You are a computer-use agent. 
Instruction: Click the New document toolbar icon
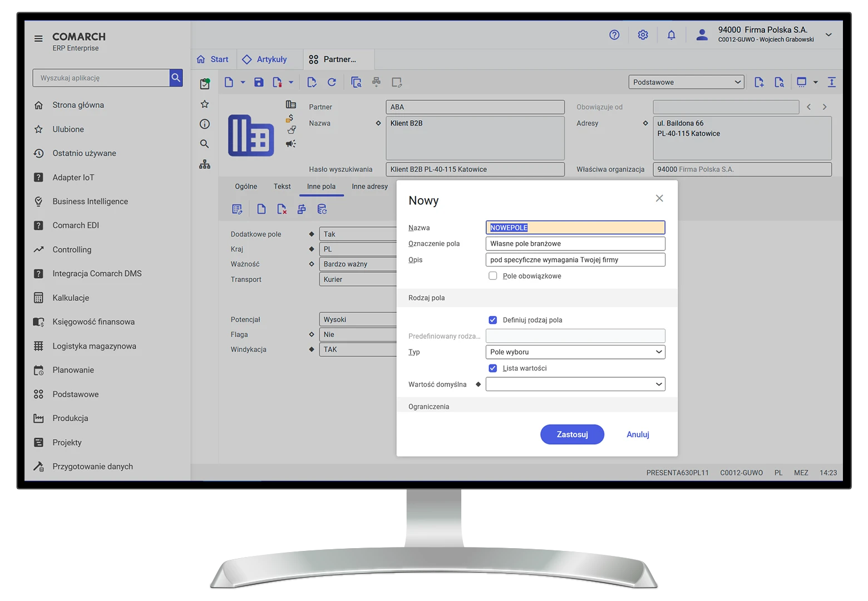pos(229,82)
